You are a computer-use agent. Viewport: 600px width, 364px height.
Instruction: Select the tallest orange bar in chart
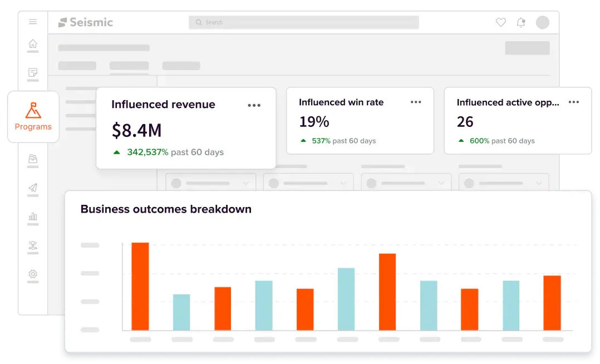coord(140,286)
